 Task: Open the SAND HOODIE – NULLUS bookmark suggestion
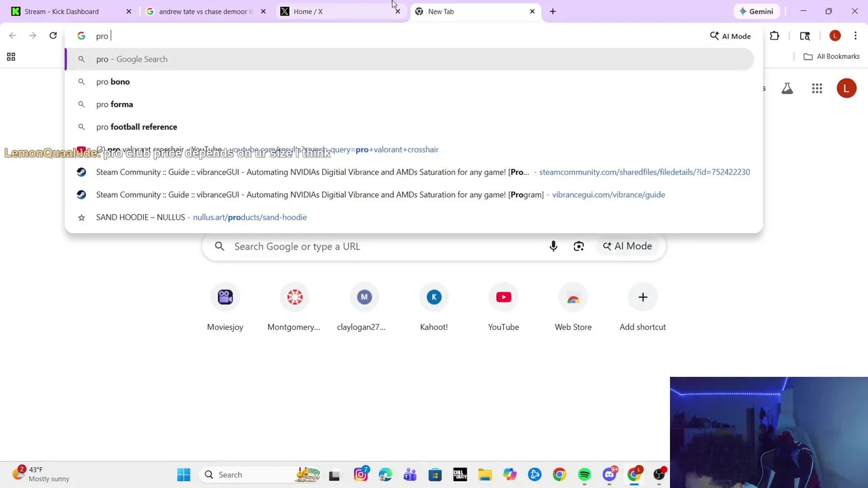[x=409, y=217]
